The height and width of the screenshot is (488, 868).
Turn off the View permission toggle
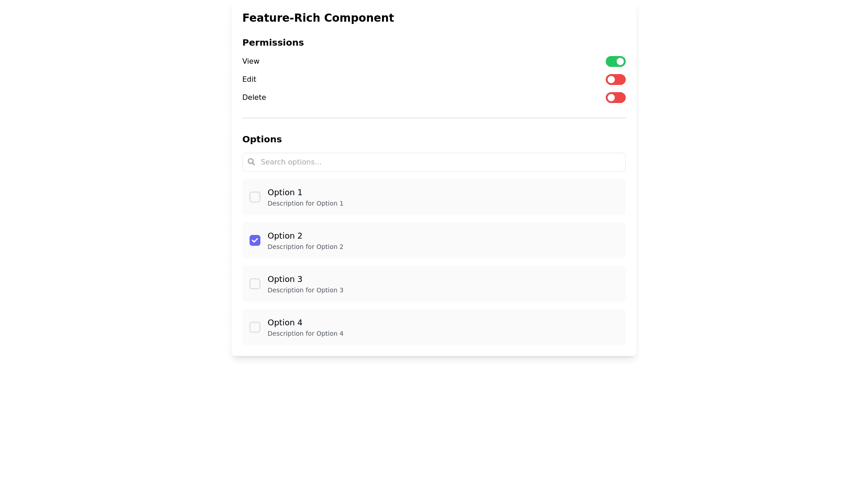(615, 61)
